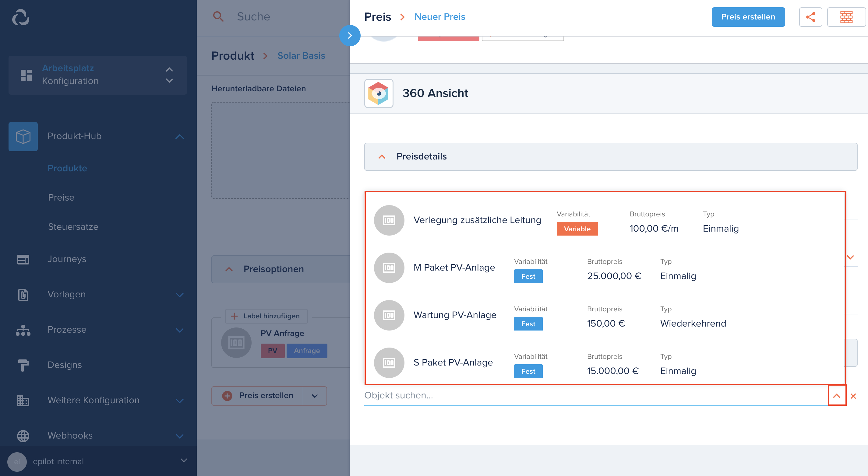Click the epilot logo icon
The image size is (868, 476).
pos(21,17)
